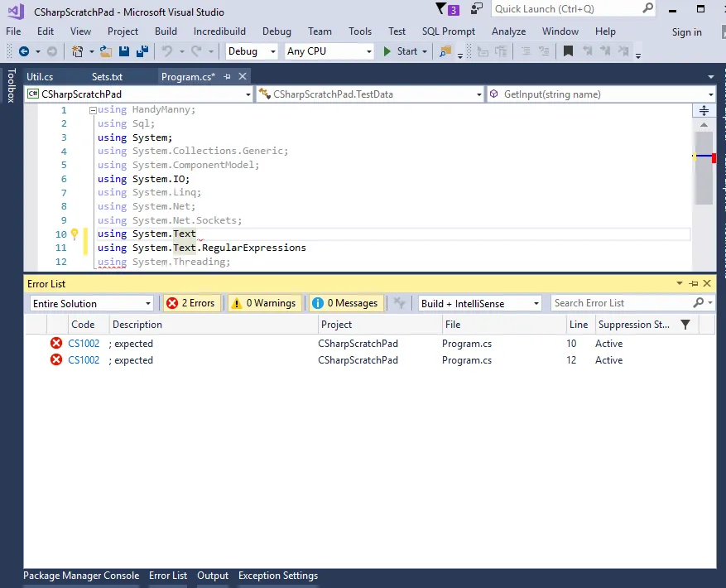Image resolution: width=726 pixels, height=588 pixels.
Task: Go to previous bookmark icon
Action: [588, 51]
